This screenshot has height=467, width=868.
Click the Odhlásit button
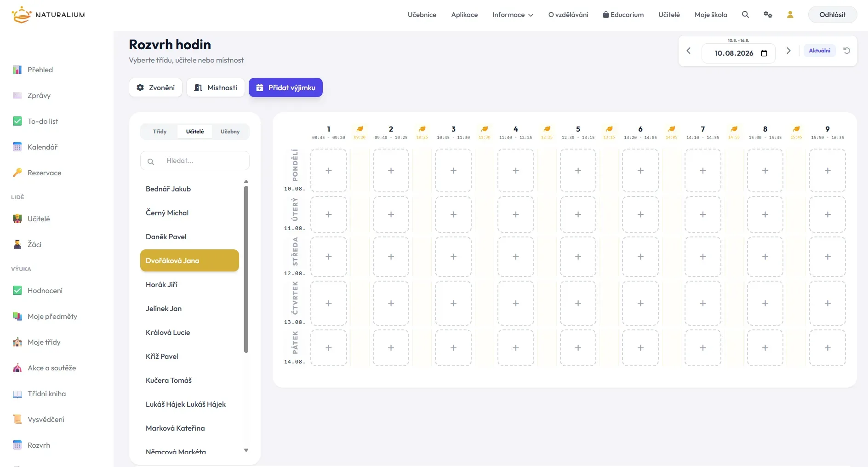pyautogui.click(x=832, y=15)
